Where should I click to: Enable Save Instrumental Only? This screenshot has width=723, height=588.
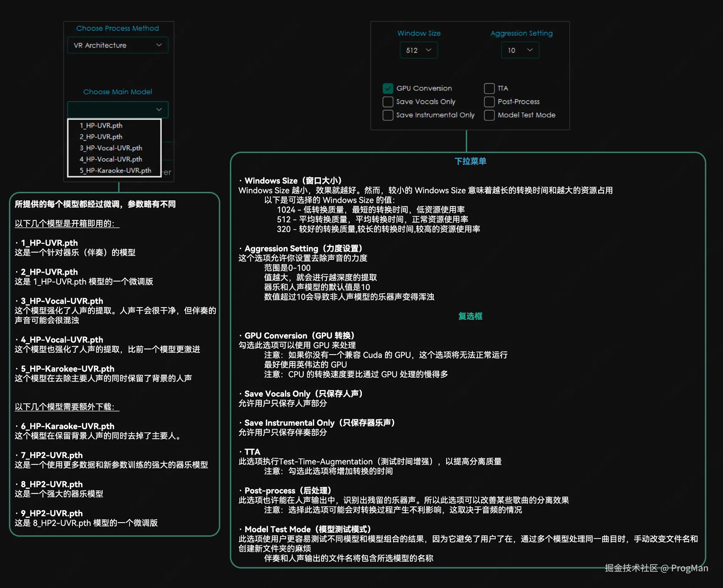tap(388, 115)
